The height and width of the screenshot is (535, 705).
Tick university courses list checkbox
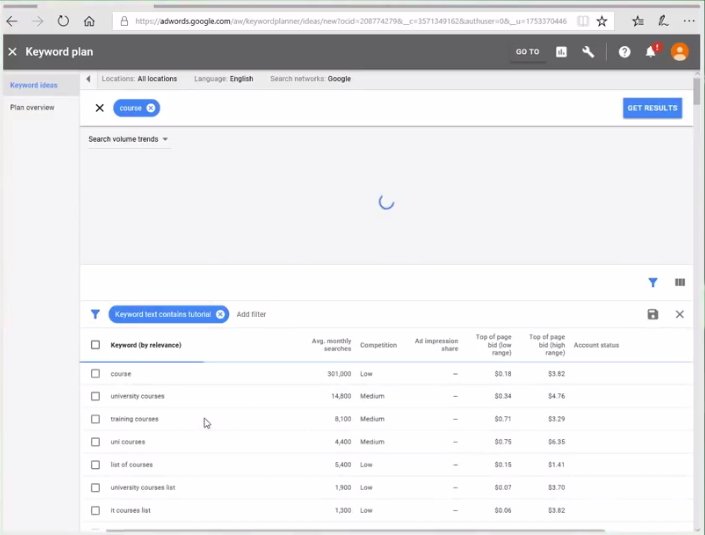pos(95,487)
